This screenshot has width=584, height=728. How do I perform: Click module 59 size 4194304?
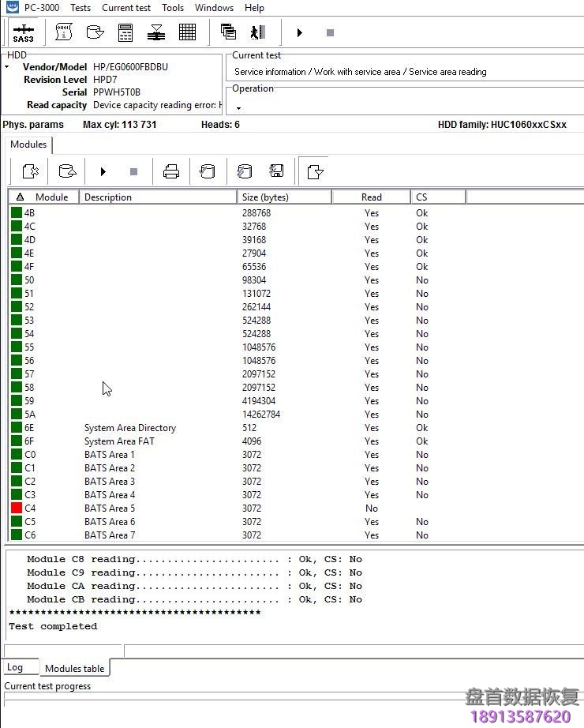coord(259,400)
